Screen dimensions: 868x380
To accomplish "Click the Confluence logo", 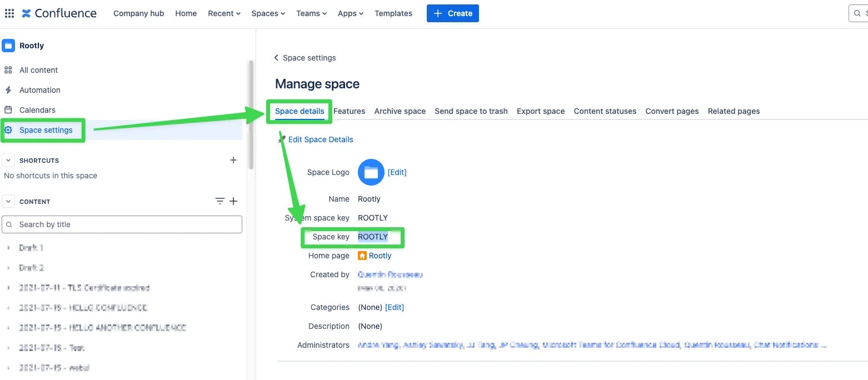I will coord(59,13).
